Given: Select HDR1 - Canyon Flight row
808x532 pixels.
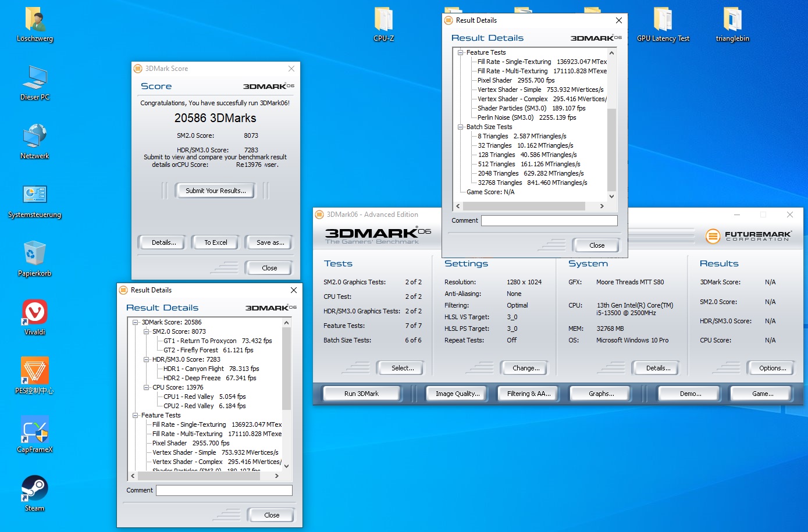Looking at the screenshot, I should pos(211,369).
